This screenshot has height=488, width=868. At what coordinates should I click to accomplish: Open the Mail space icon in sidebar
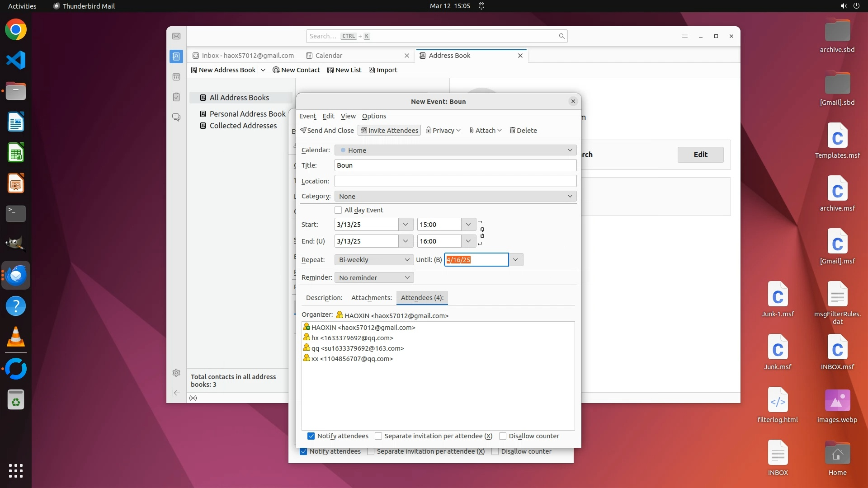[x=176, y=36]
